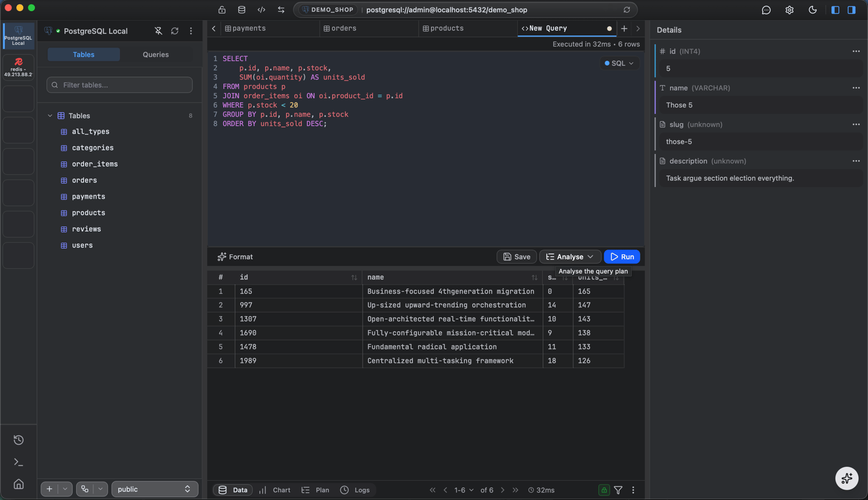
Task: Focus the Filter tables input
Action: [120, 85]
